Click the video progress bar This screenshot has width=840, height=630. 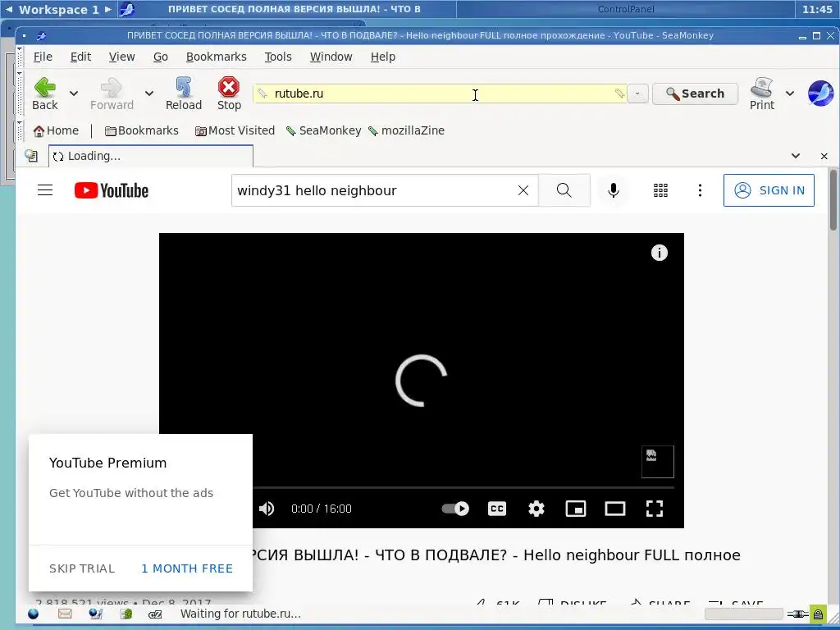pyautogui.click(x=463, y=487)
